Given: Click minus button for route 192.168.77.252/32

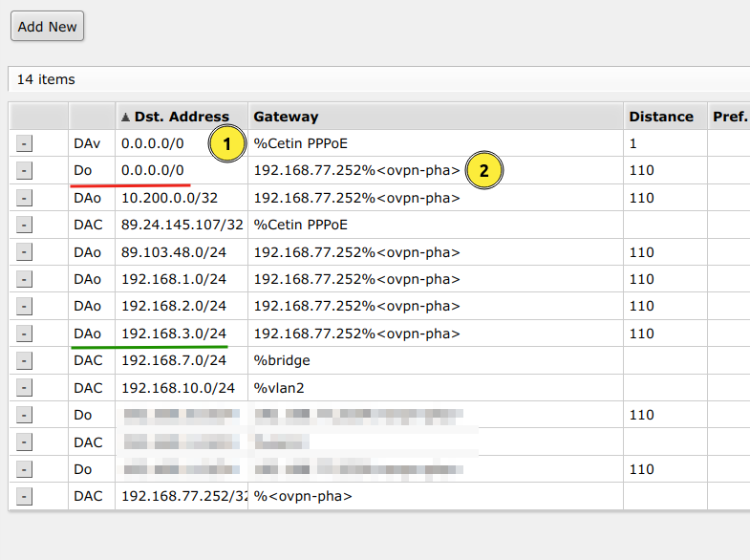Looking at the screenshot, I should pyautogui.click(x=24, y=496).
